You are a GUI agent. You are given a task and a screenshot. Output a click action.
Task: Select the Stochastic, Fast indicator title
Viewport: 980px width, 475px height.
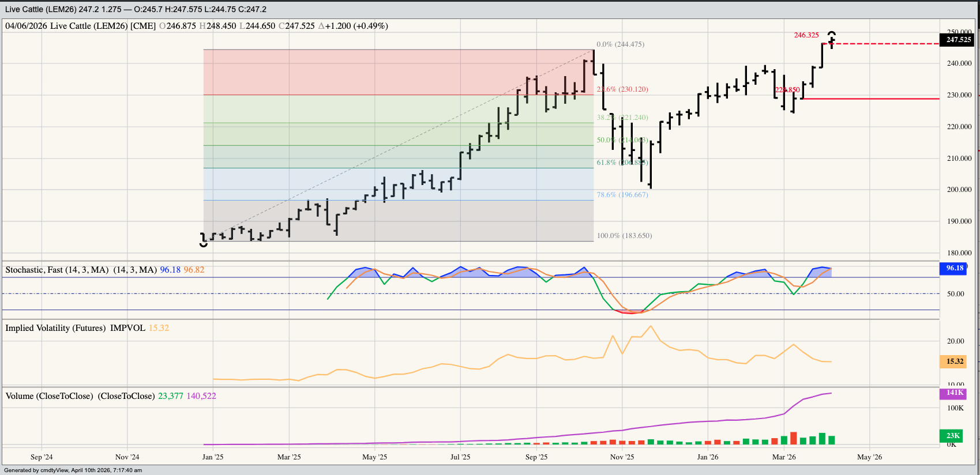57,270
